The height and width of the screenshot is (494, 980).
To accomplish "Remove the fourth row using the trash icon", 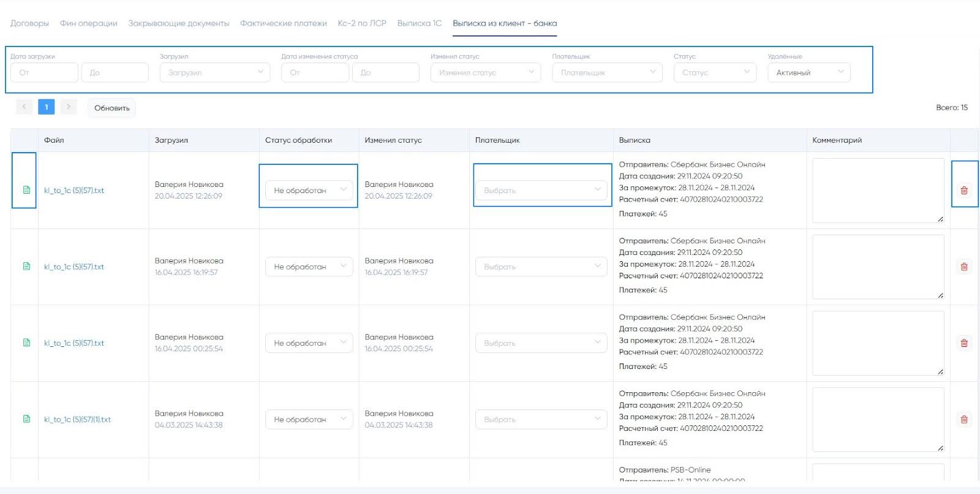I will tap(964, 419).
